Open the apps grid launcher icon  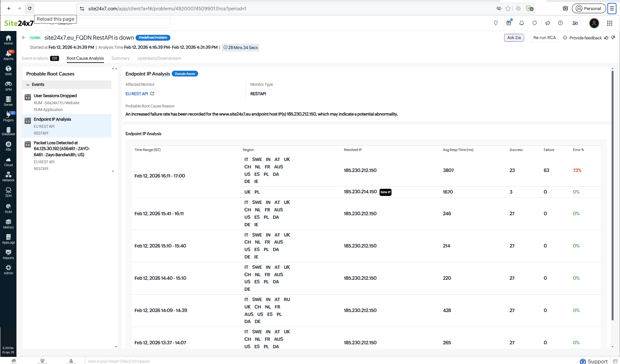coord(609,23)
